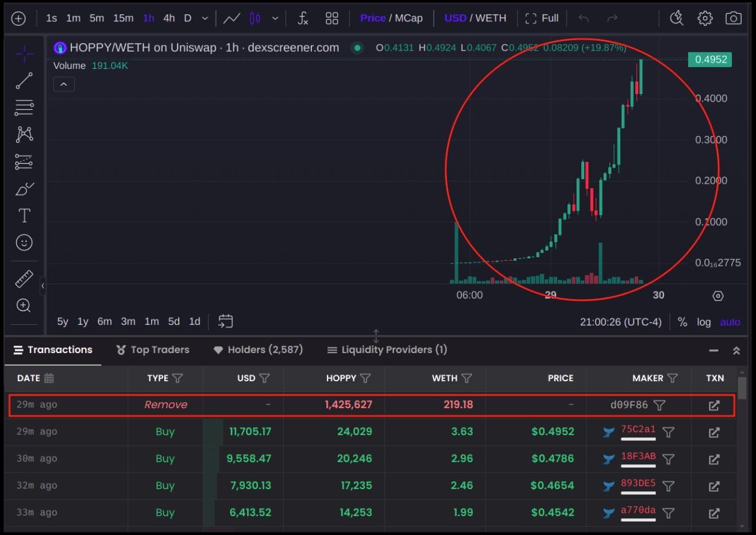
Task: Toggle auto scale for price axis
Action: [730, 322]
